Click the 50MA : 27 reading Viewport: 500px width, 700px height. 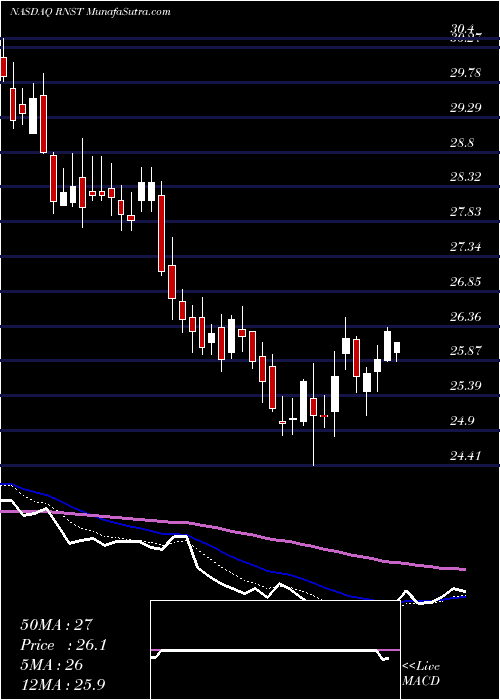tap(57, 625)
